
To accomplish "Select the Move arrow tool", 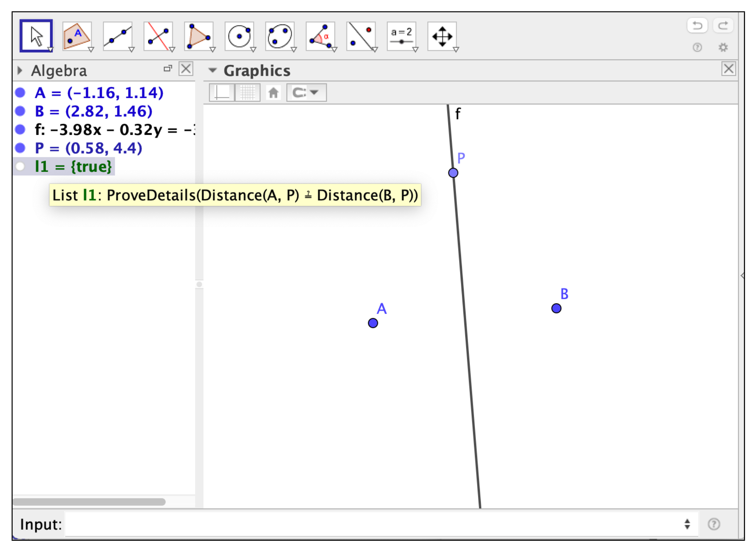I will 36,36.
